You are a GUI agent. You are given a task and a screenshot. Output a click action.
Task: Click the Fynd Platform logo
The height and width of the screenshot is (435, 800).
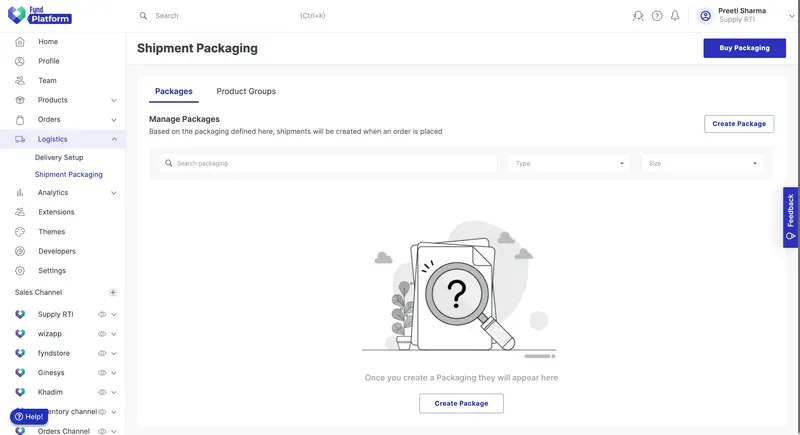coord(40,15)
